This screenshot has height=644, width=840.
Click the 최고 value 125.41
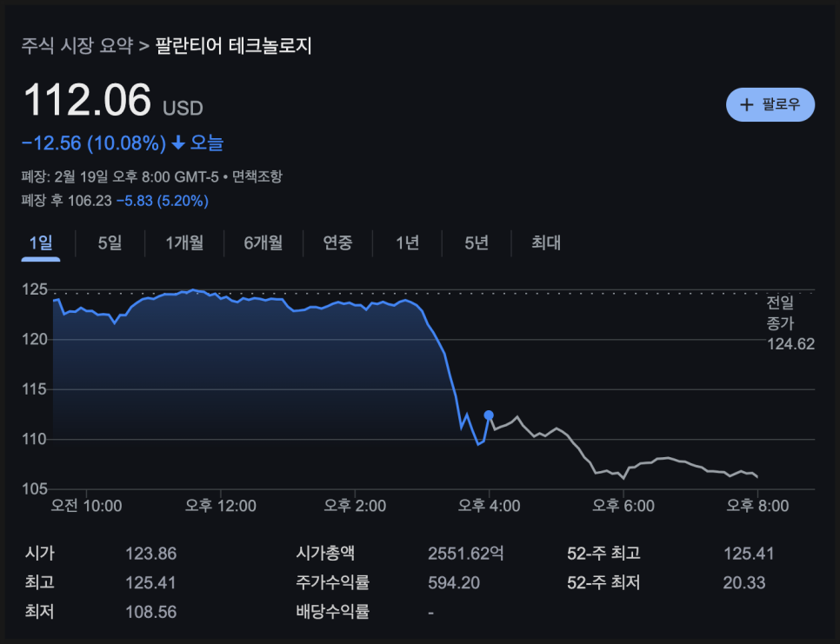point(150,582)
